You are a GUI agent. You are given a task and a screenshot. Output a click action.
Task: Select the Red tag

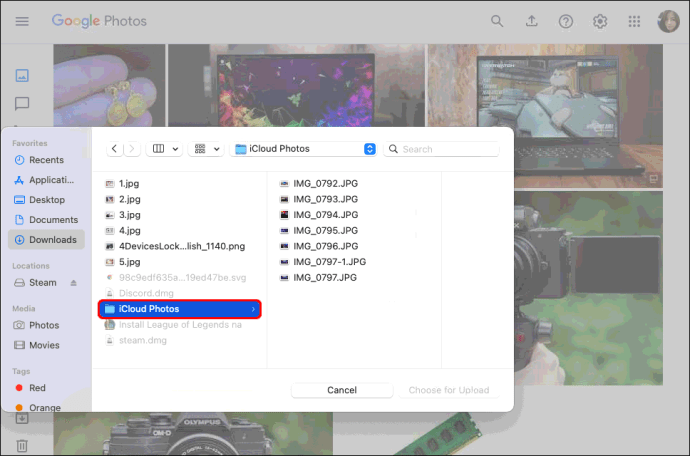click(46, 388)
